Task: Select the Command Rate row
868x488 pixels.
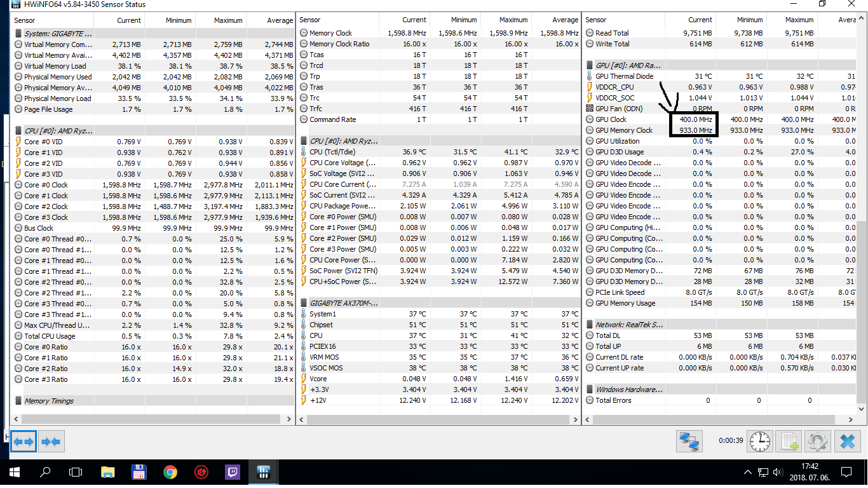Action: 438,119
